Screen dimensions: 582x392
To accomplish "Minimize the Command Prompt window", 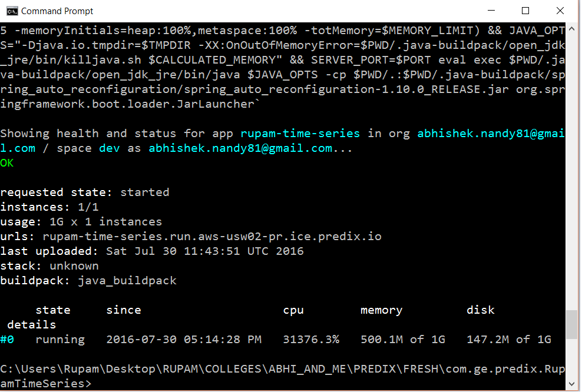I will (491, 11).
